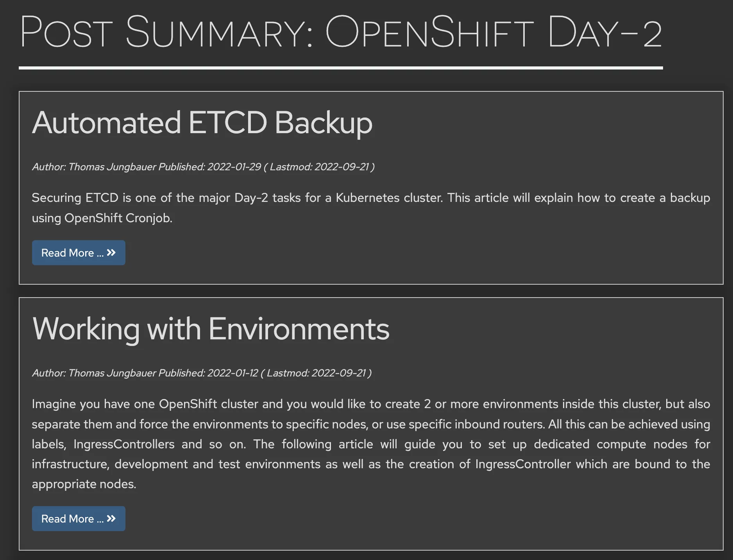Open Working with Environments via Read More button

[78, 519]
